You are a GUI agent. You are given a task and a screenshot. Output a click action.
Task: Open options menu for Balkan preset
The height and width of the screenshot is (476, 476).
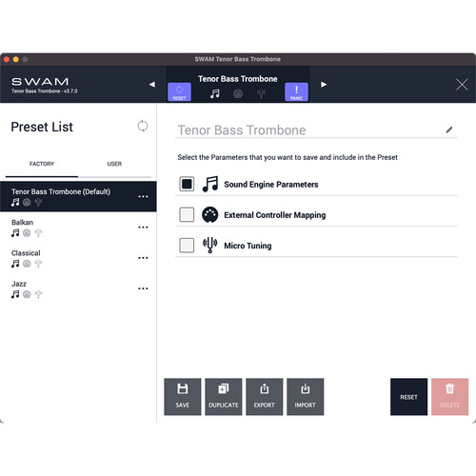(x=143, y=228)
